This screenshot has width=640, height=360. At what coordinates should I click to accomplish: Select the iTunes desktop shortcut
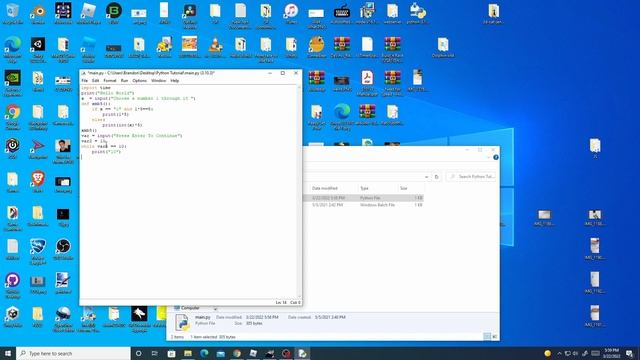click(x=291, y=13)
